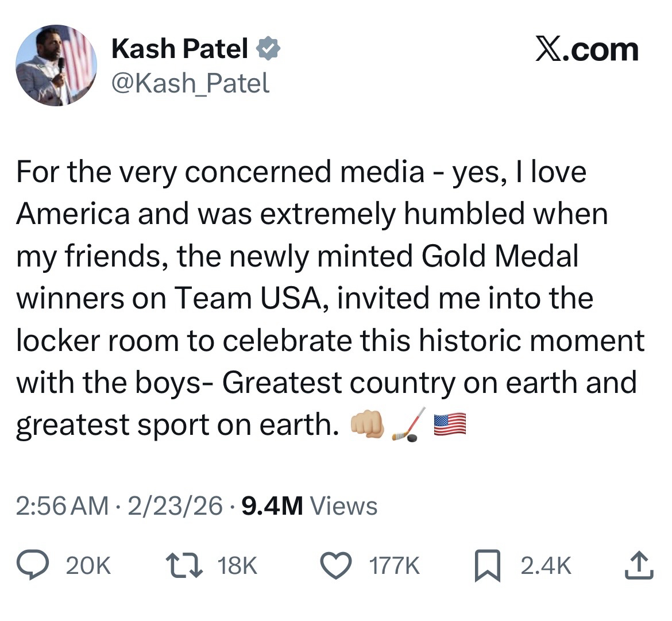The width and height of the screenshot is (672, 621).
Task: View the 9.4M Views analytics
Action: (310, 506)
